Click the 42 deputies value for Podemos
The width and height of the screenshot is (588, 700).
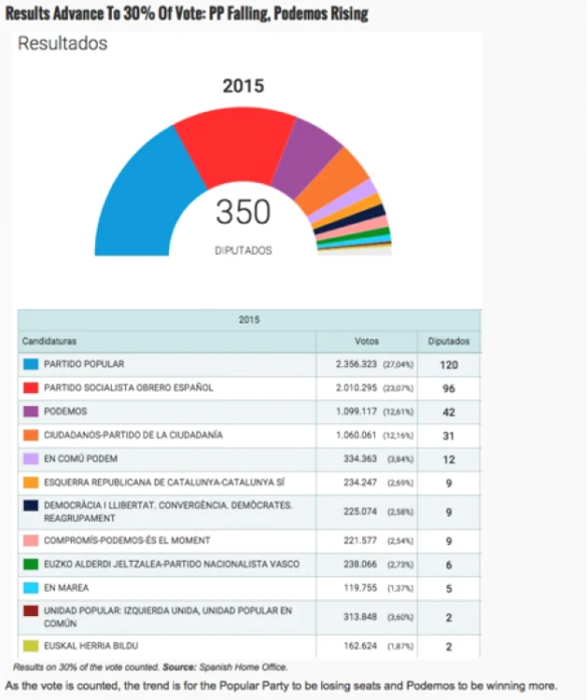tap(449, 412)
